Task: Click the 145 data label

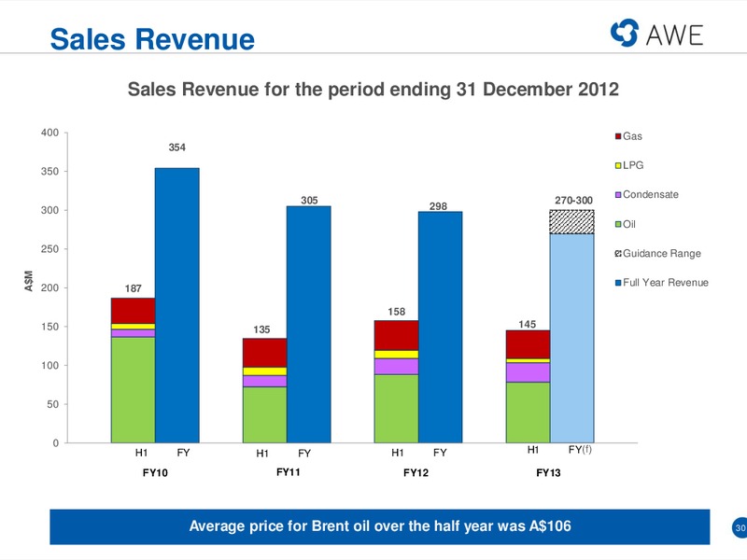Action: coord(527,324)
